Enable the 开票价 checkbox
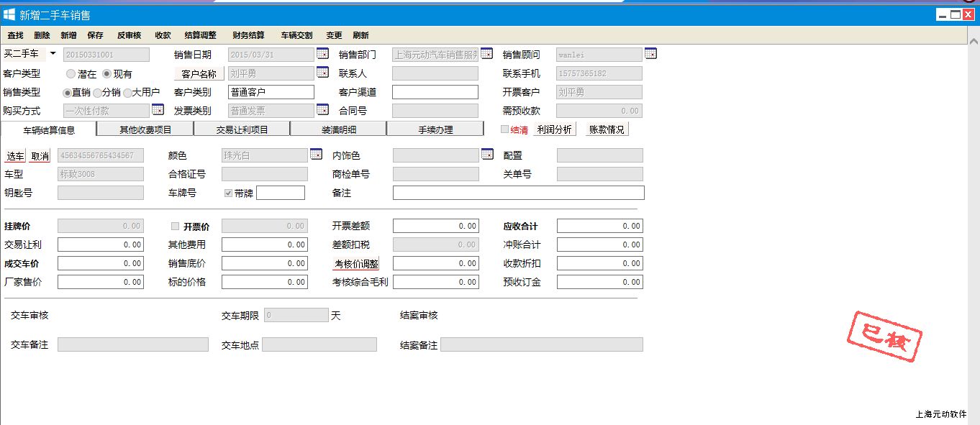 (175, 226)
